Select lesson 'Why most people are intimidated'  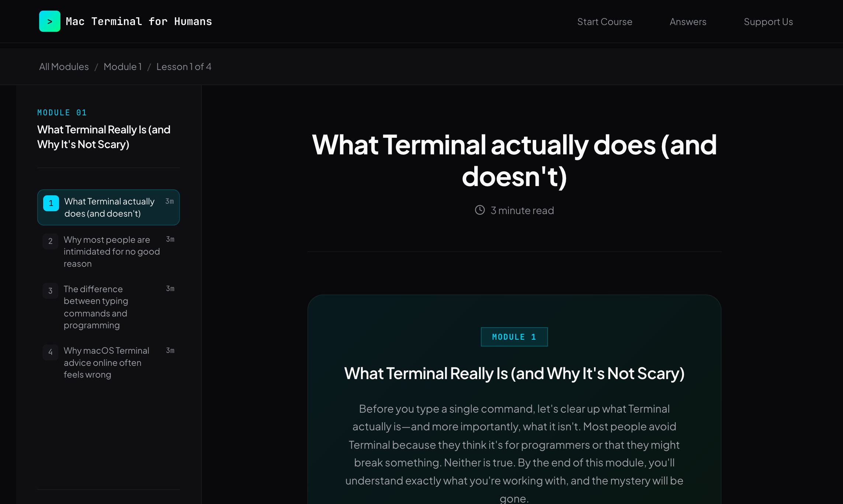(x=112, y=251)
